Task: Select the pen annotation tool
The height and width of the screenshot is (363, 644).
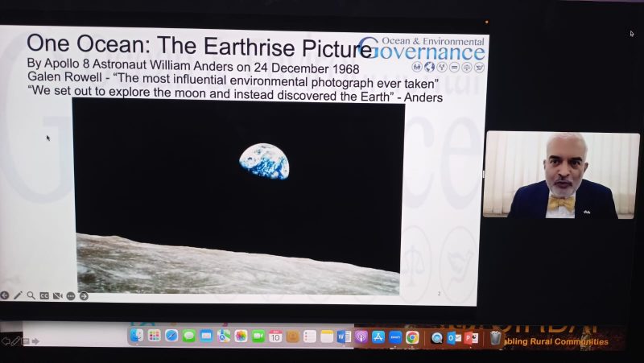Action: [18, 295]
